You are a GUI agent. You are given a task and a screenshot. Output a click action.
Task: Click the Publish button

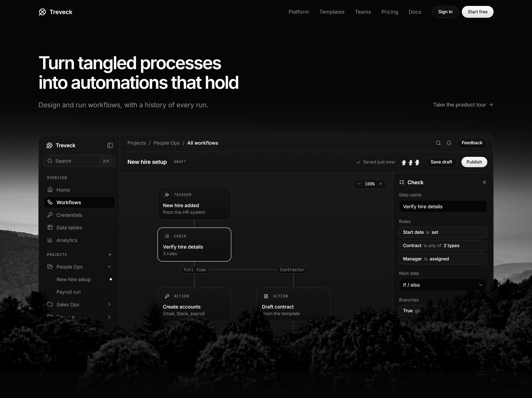click(474, 162)
